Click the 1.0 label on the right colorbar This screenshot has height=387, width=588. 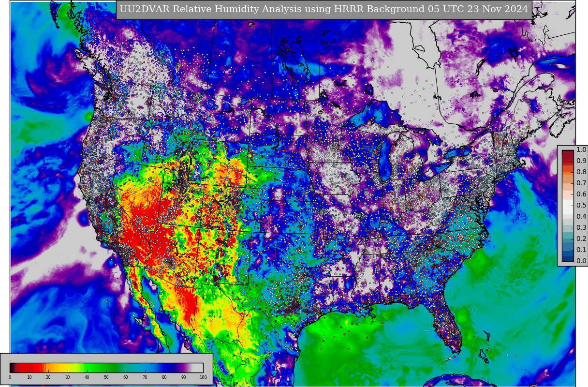tap(581, 150)
